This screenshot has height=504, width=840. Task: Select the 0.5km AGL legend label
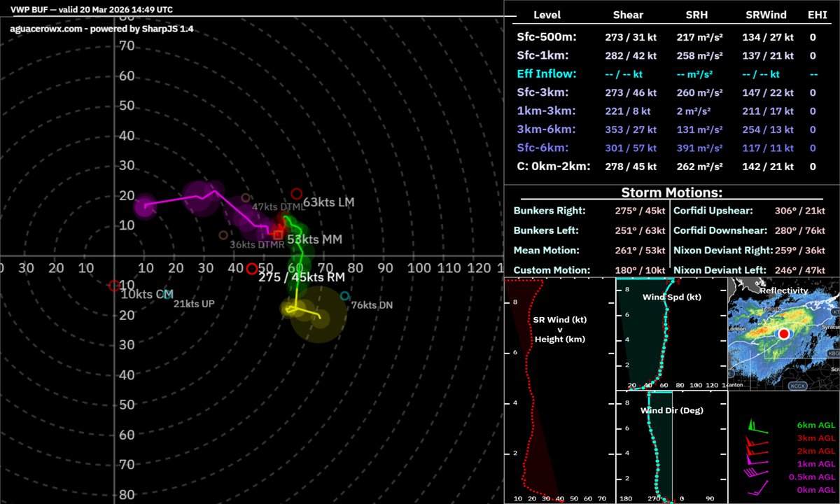point(812,477)
